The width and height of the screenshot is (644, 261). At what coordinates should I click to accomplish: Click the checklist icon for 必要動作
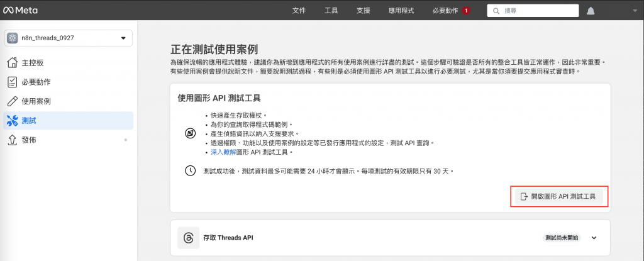click(x=13, y=82)
